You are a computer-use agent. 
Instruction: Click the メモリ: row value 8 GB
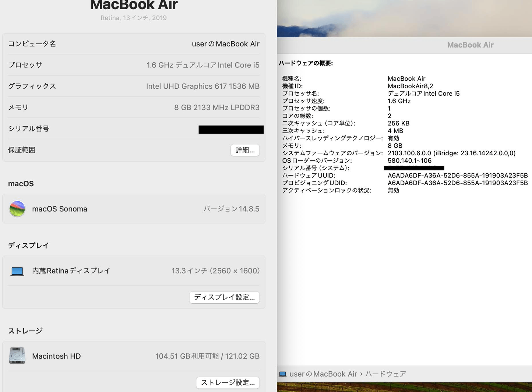(395, 146)
